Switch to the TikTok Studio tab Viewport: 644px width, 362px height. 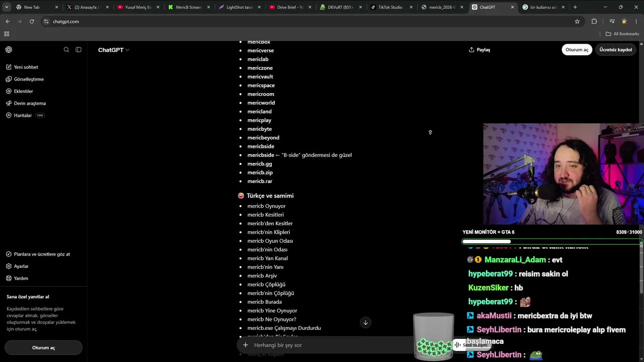(391, 8)
